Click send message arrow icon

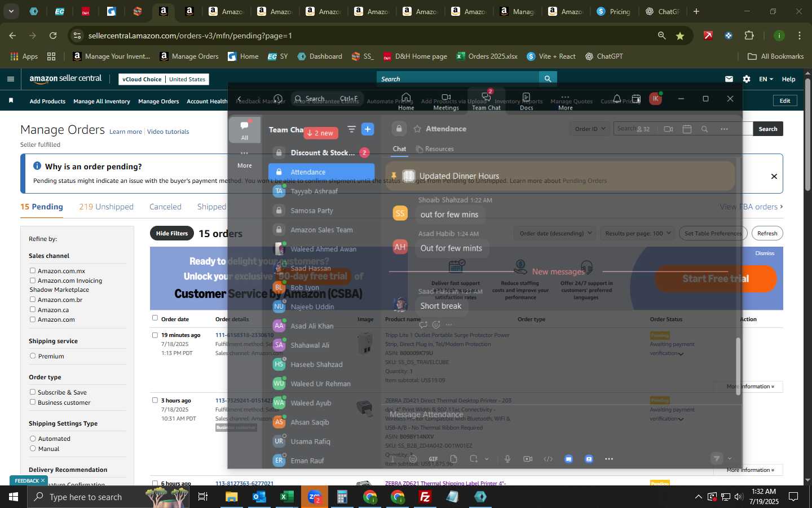click(x=716, y=458)
